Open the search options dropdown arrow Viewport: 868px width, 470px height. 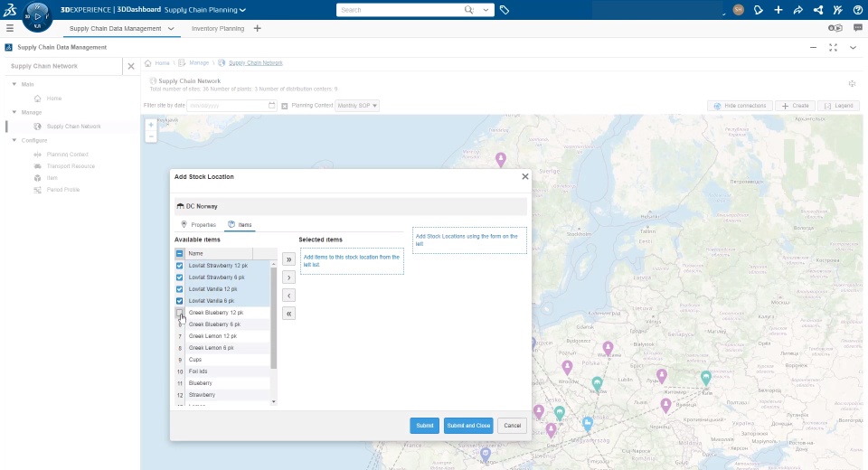click(x=486, y=10)
